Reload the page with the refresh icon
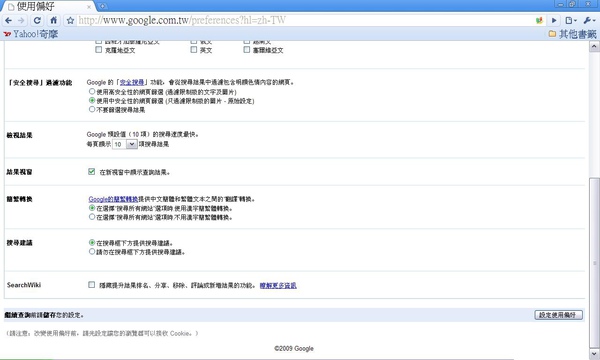The height and width of the screenshot is (360, 600). tap(37, 21)
